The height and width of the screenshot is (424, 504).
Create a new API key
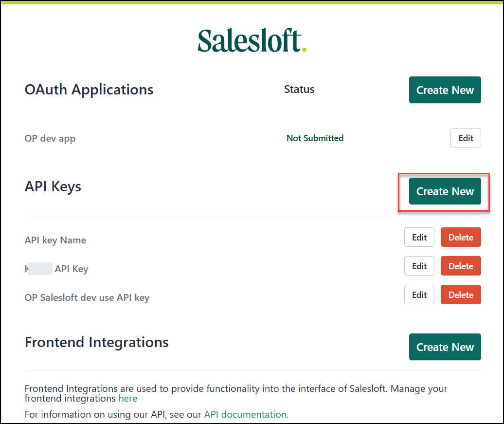(x=445, y=191)
